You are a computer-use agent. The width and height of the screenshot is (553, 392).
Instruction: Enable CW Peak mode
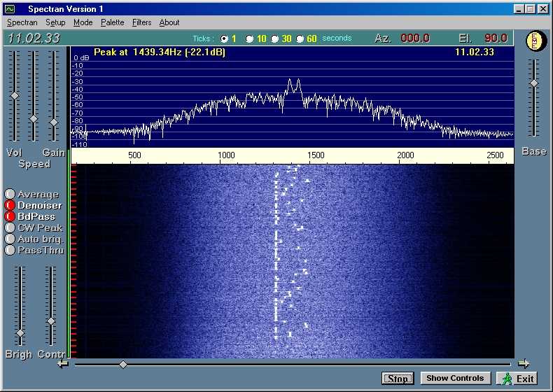coord(10,227)
